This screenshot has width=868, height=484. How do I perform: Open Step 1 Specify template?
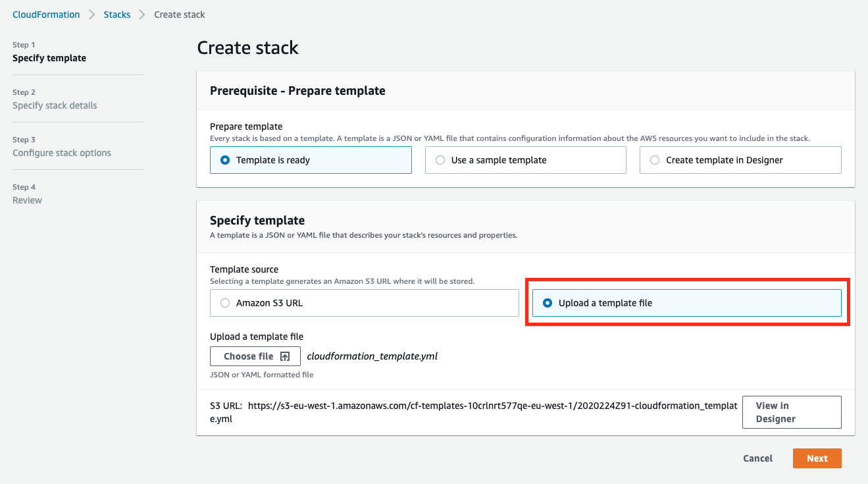(49, 58)
